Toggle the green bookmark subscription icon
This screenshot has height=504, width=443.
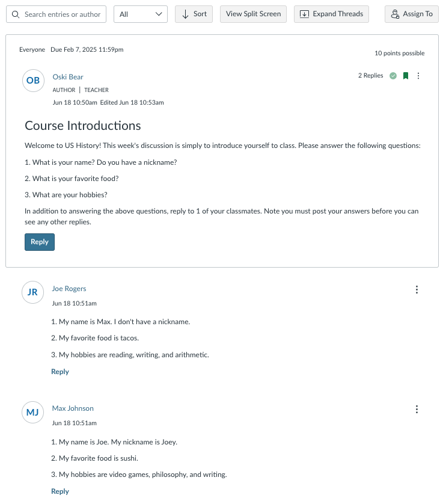point(406,75)
